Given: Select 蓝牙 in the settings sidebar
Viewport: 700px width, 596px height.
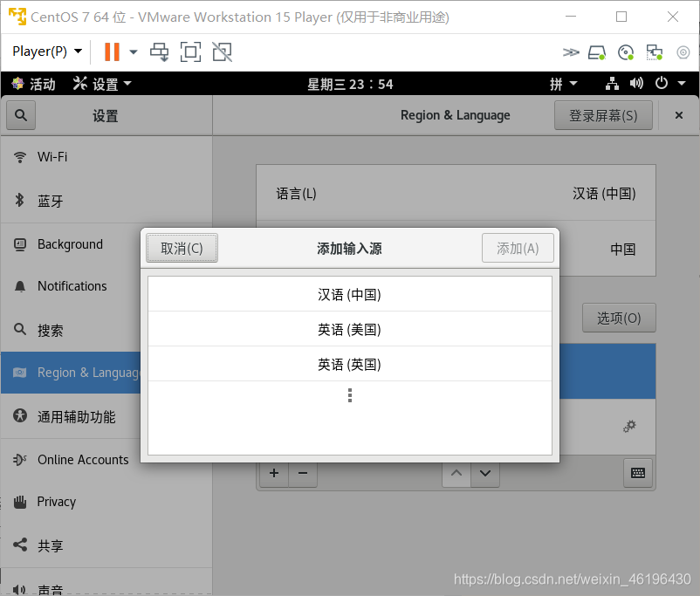Looking at the screenshot, I should (106, 201).
